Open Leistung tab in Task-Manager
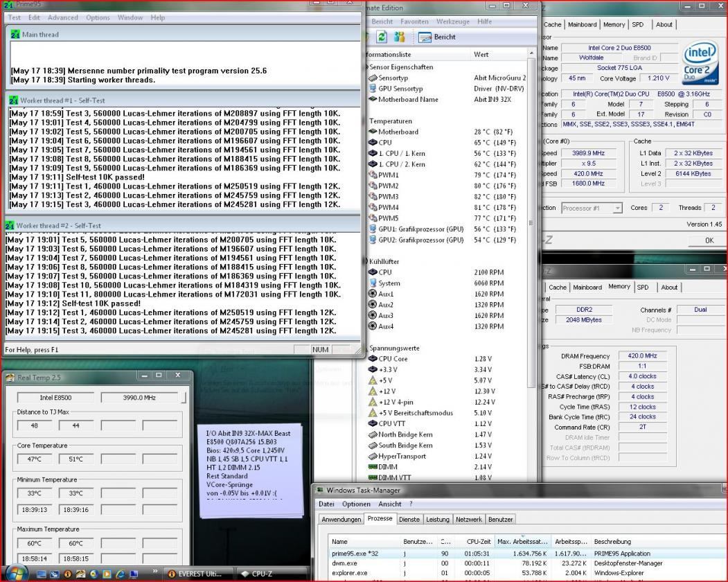Image resolution: width=728 pixels, height=582 pixels. tap(438, 519)
